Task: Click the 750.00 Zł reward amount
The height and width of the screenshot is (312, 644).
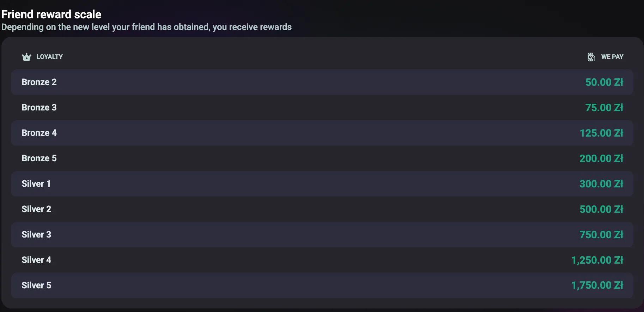Action: pos(601,235)
